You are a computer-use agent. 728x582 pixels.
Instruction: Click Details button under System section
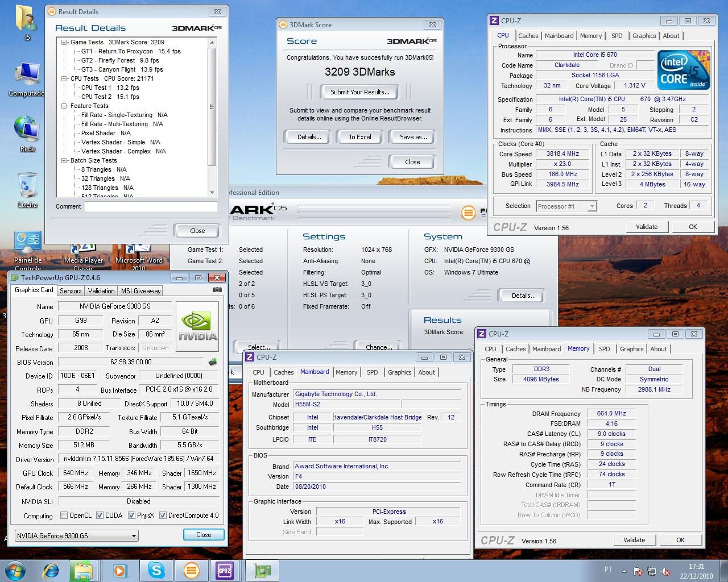523,296
